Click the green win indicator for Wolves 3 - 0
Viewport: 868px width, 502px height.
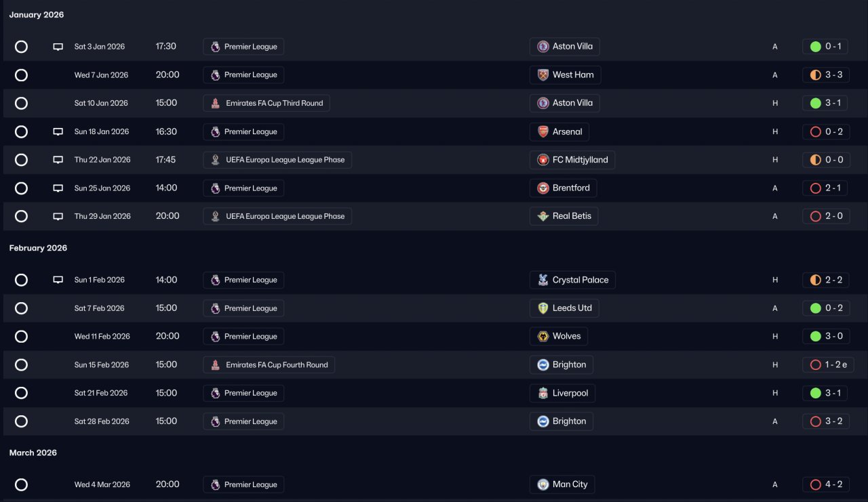pyautogui.click(x=815, y=336)
